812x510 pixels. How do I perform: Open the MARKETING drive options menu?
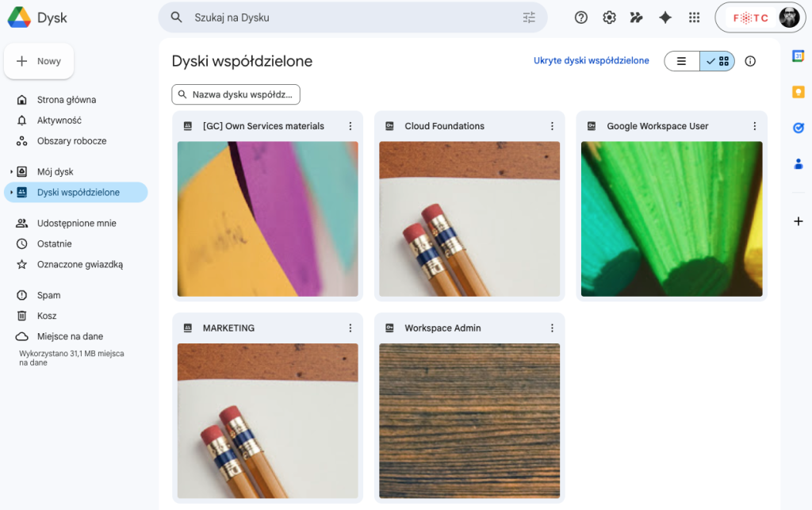(x=350, y=328)
